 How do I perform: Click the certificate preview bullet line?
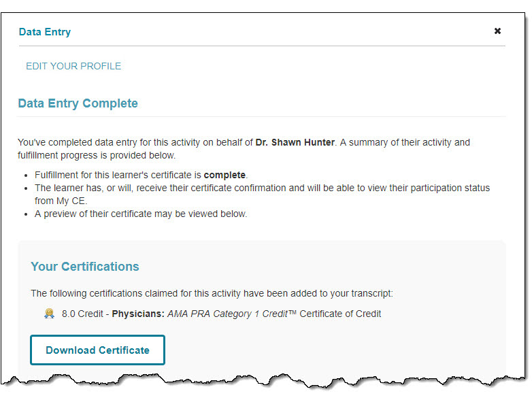tap(141, 214)
